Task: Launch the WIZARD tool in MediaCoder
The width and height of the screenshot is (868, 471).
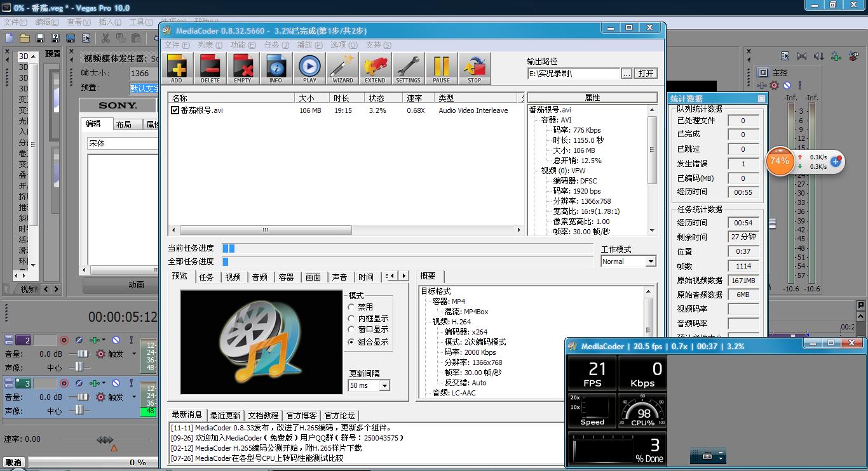Action: coord(342,69)
